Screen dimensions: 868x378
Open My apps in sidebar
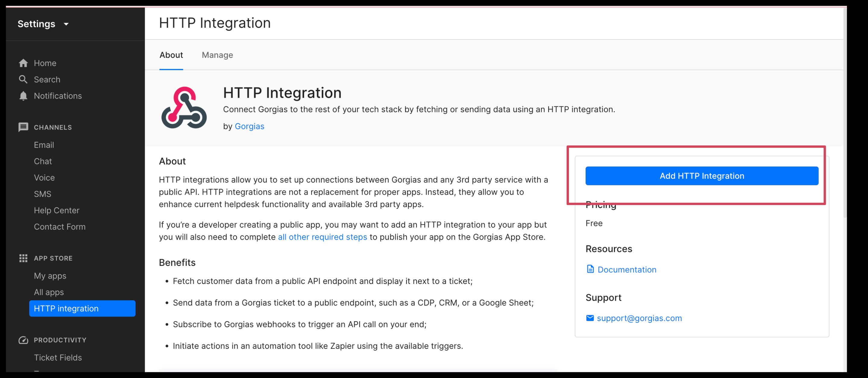pyautogui.click(x=50, y=276)
